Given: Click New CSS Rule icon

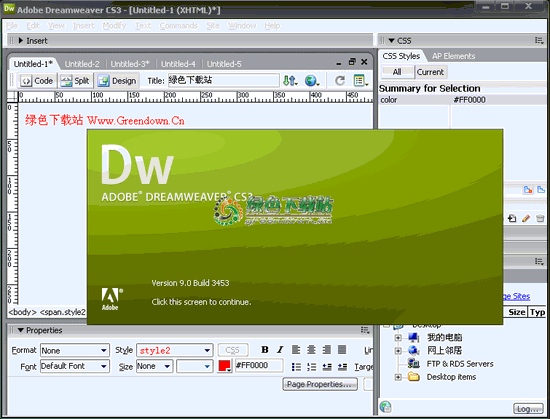Looking at the screenshot, I should tap(512, 218).
